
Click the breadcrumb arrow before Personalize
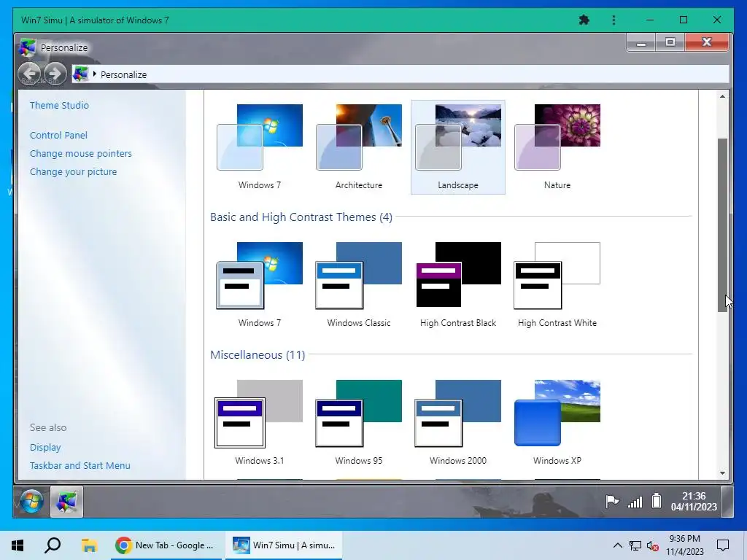tap(94, 74)
